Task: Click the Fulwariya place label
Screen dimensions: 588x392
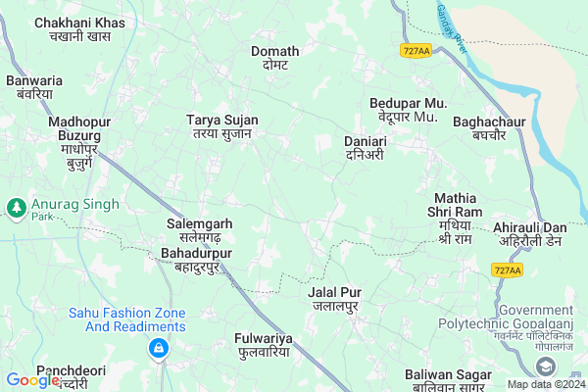Action: point(264,346)
